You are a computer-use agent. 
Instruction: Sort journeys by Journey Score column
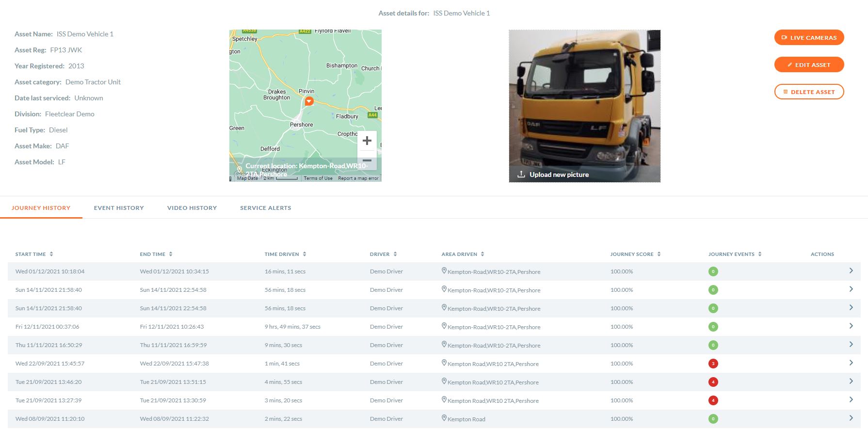click(x=635, y=254)
